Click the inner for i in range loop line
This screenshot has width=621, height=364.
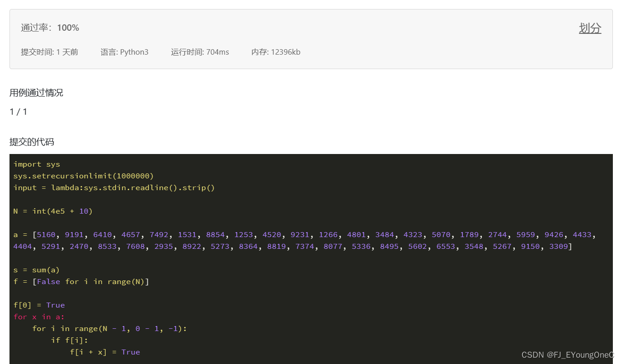pos(110,329)
